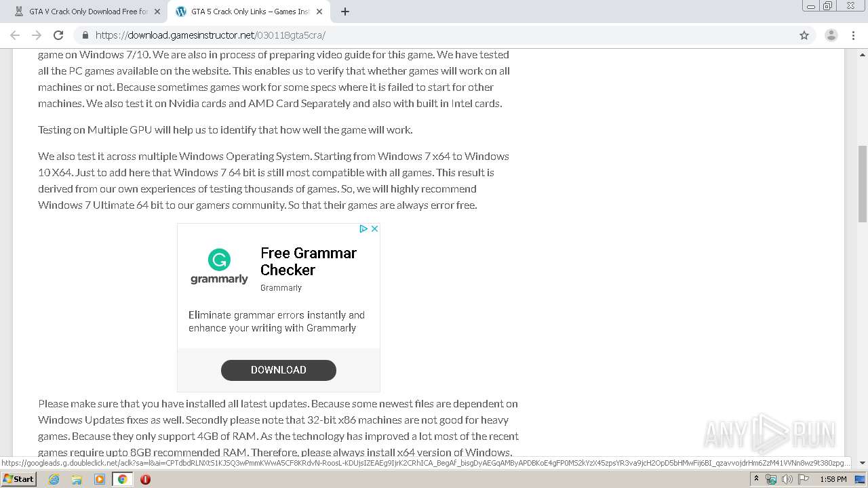Launch Internet Explorer from the taskbar
Image resolution: width=868 pixels, height=488 pixels.
54,479
